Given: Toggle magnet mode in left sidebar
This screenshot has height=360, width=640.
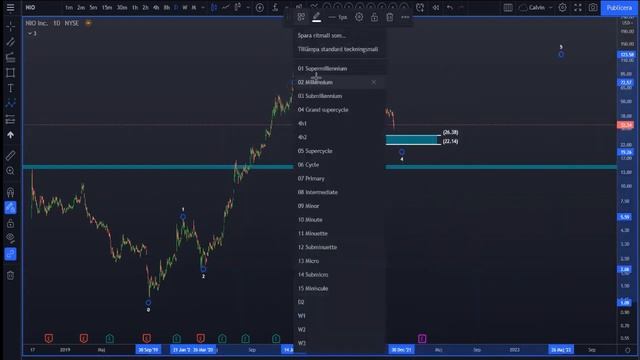Looking at the screenshot, I should 11,192.
